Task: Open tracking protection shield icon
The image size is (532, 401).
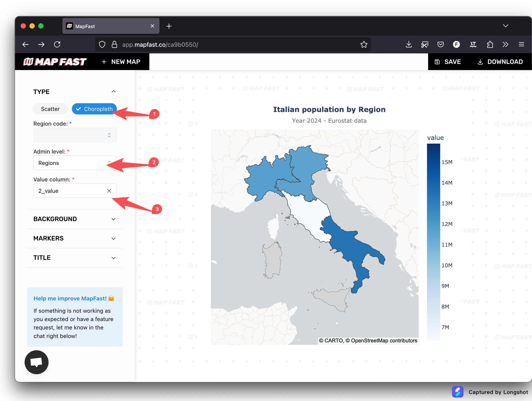Action: (102, 45)
